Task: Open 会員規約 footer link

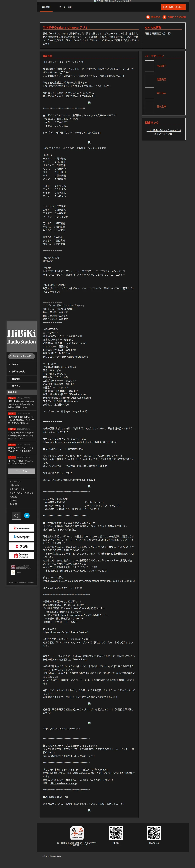Action: pyautogui.click(x=13, y=500)
